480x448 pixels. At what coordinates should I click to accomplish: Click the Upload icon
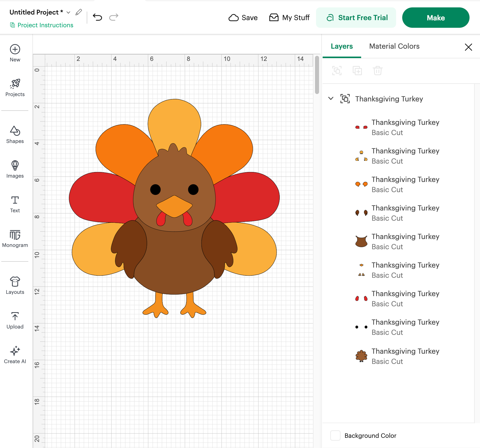coord(15,316)
